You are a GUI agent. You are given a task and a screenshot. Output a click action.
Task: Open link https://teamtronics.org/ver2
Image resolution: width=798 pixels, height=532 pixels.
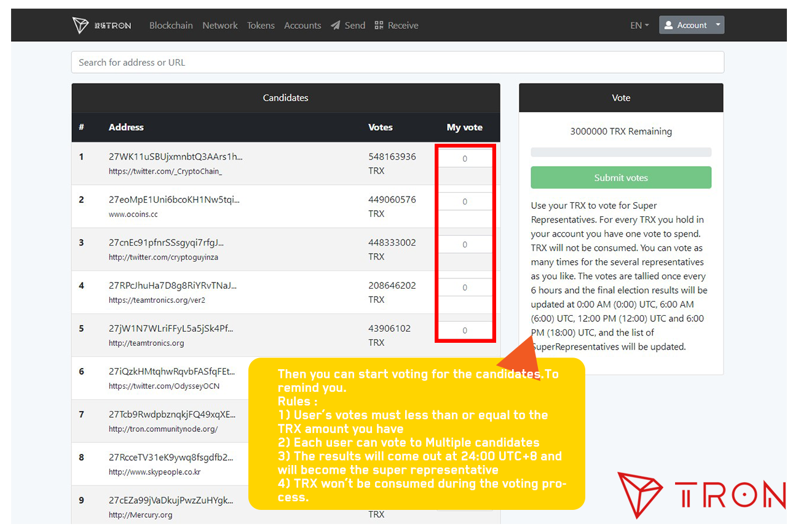(x=157, y=300)
